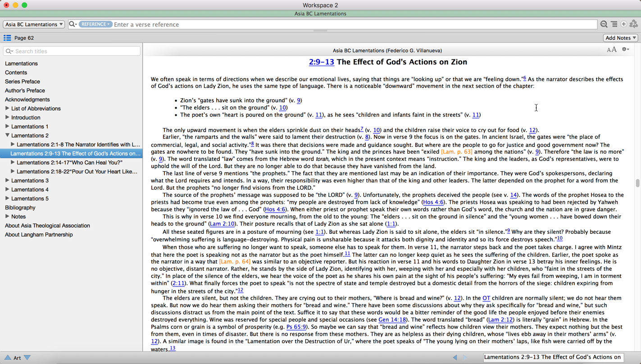
Task: Click the [Lam. p. 64] page marker
Action: click(x=235, y=262)
